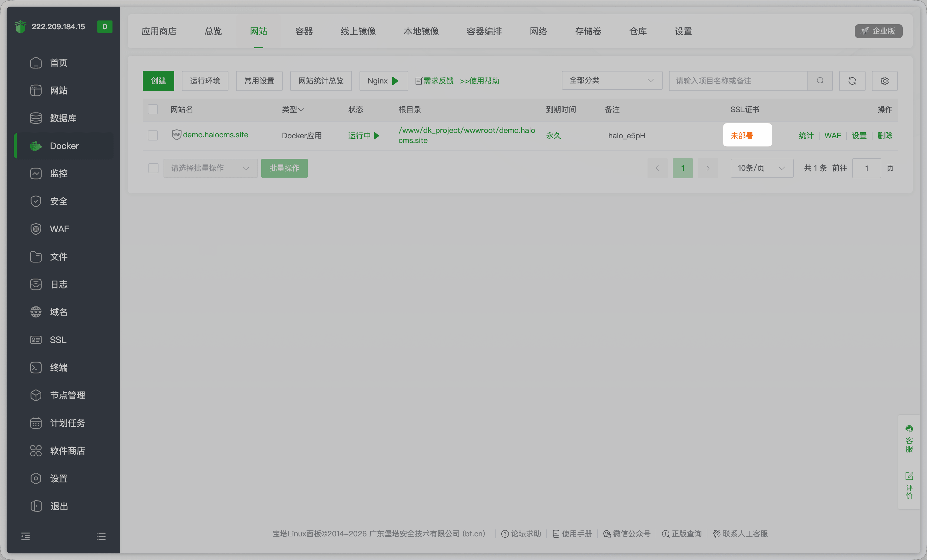Click the SSL sidebar icon
The width and height of the screenshot is (927, 560).
tap(36, 340)
